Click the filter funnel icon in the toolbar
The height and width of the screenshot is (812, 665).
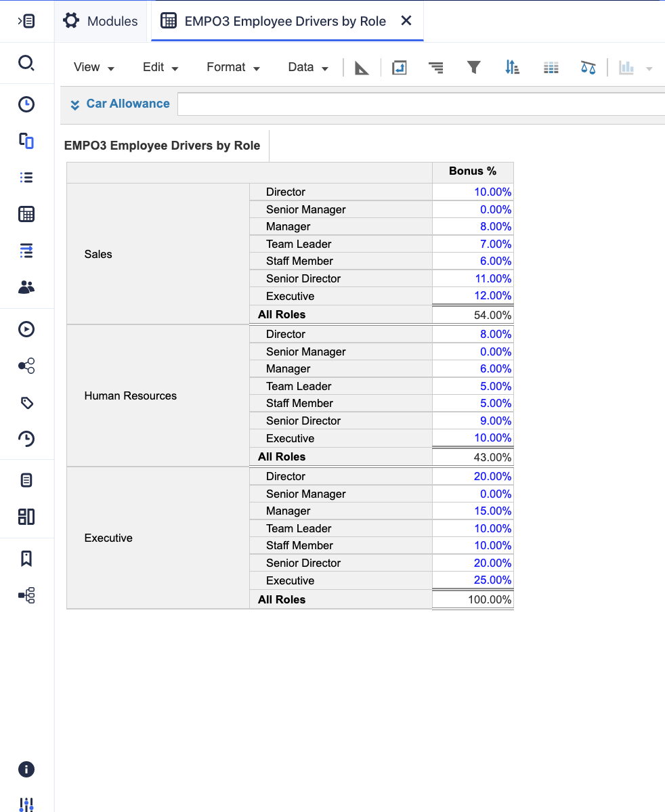(x=474, y=67)
